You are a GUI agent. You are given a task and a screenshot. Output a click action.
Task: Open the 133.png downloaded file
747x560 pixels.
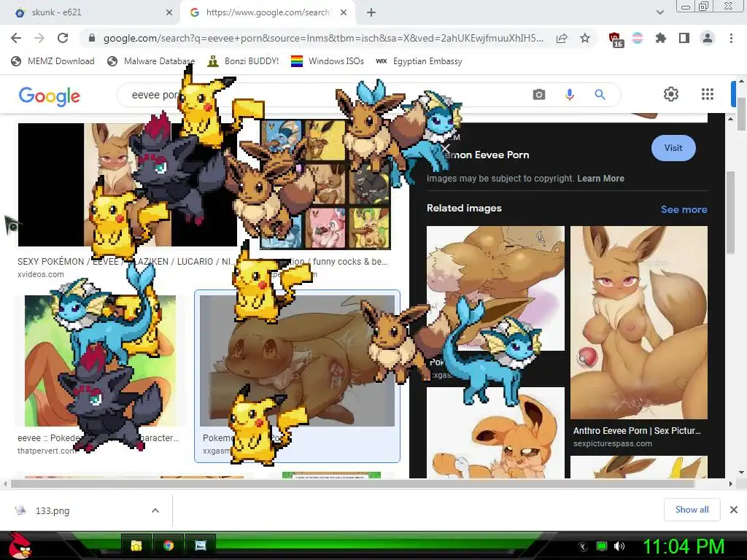coord(53,511)
